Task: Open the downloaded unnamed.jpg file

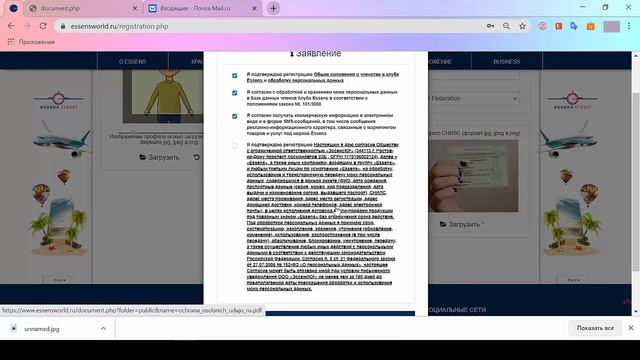Action: 42,329
